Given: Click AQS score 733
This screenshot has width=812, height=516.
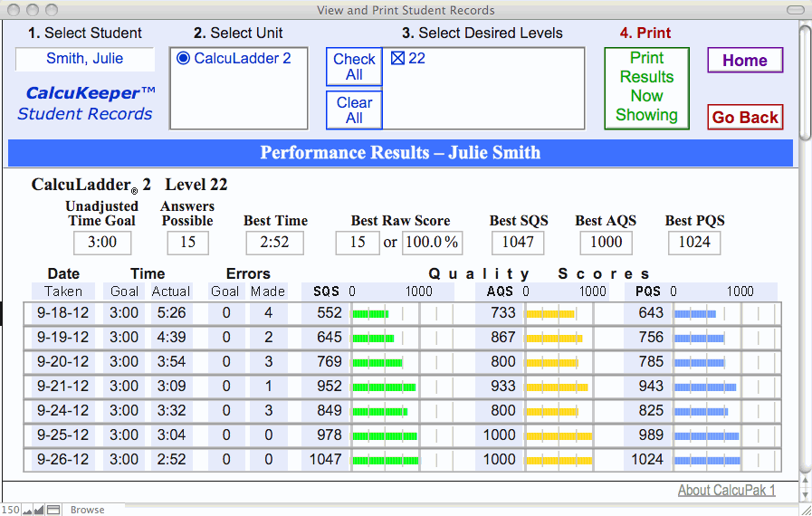Looking at the screenshot, I should click(x=502, y=313).
